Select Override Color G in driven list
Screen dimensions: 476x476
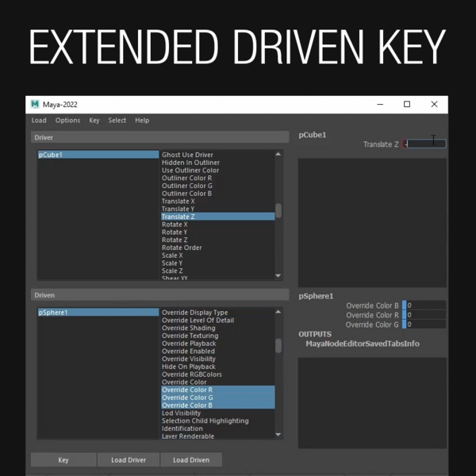[218, 397]
